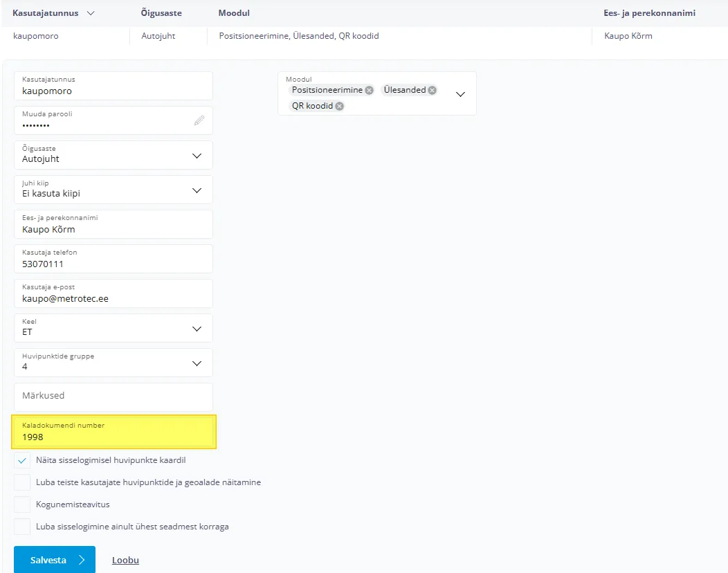Click the pencil icon to change password
This screenshot has width=728, height=573.
(199, 120)
